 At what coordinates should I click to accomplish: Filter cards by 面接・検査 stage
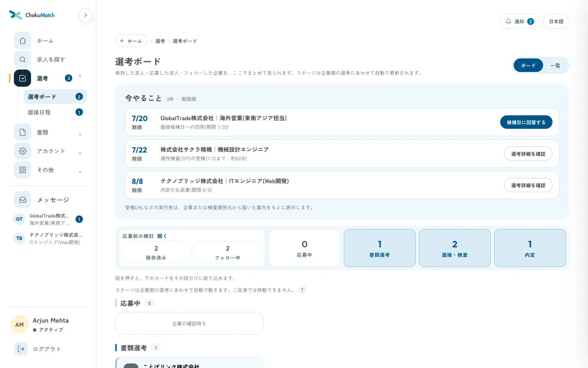pyautogui.click(x=455, y=248)
